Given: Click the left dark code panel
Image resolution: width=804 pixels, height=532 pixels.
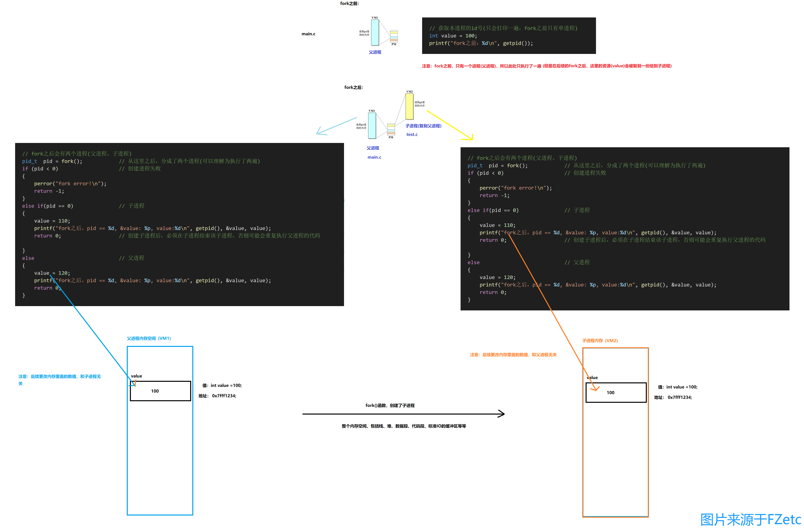Looking at the screenshot, I should coord(179,224).
